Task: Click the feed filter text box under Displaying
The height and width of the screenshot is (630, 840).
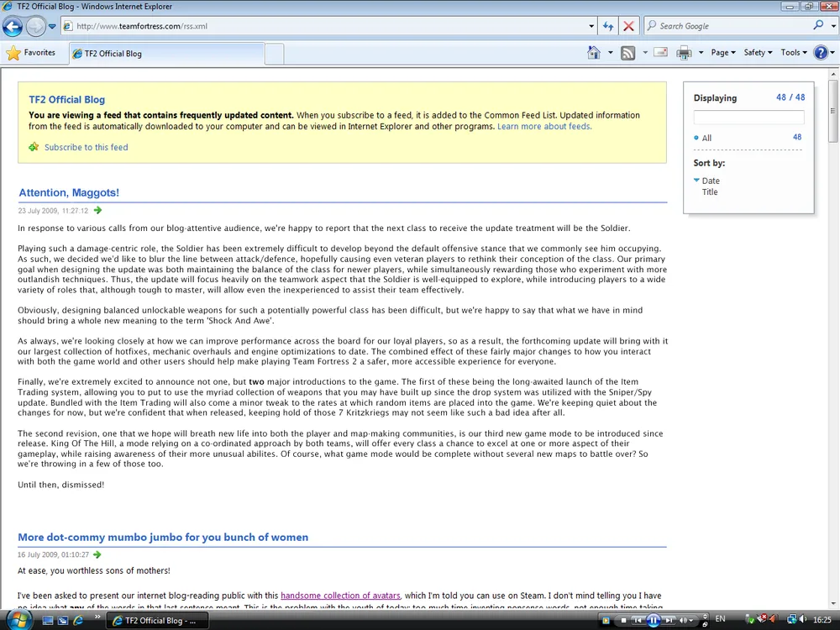Action: tap(748, 118)
